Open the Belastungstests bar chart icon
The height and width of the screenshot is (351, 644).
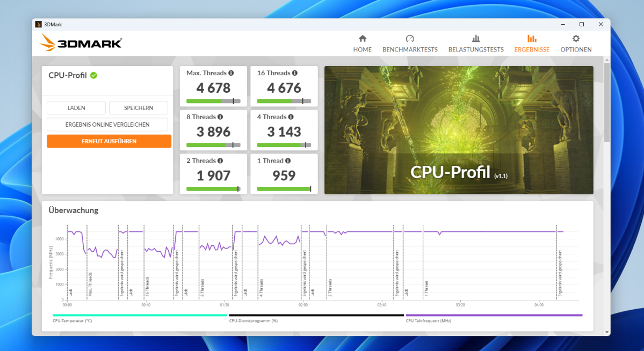pyautogui.click(x=476, y=39)
